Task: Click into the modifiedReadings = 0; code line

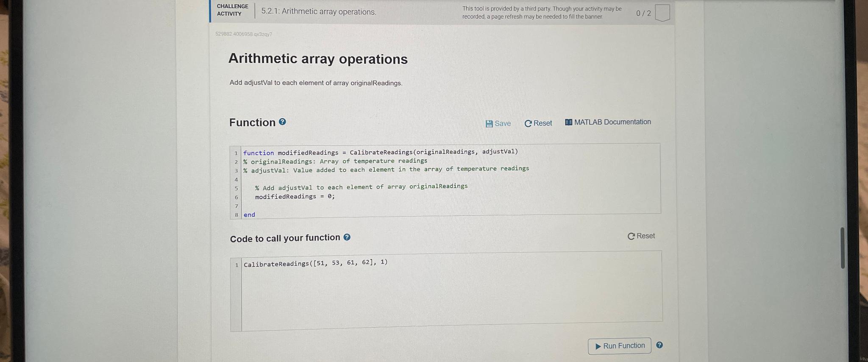Action: coord(295,196)
